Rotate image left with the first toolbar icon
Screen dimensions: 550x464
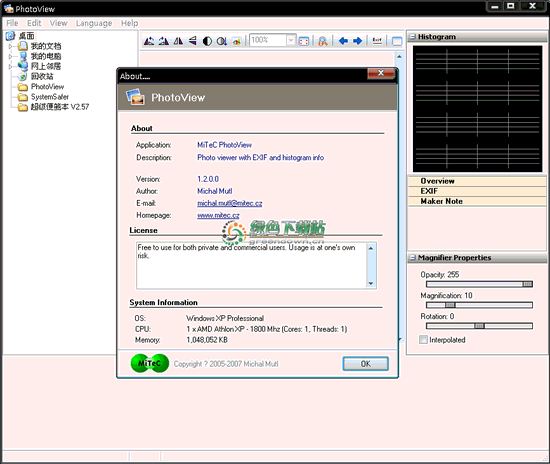149,41
